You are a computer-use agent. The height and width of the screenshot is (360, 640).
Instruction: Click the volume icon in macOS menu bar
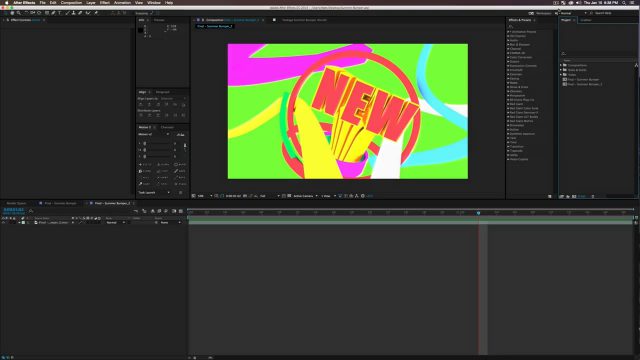[578, 2]
